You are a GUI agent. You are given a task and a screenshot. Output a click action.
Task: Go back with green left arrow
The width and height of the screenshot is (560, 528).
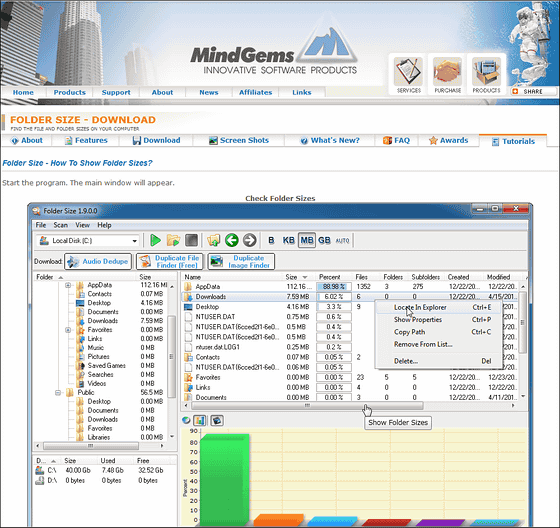232,240
